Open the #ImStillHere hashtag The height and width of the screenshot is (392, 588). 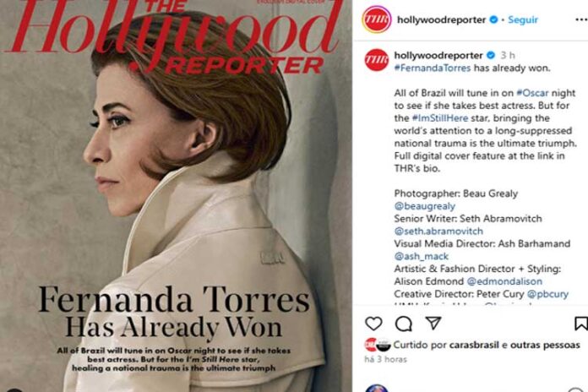point(440,118)
